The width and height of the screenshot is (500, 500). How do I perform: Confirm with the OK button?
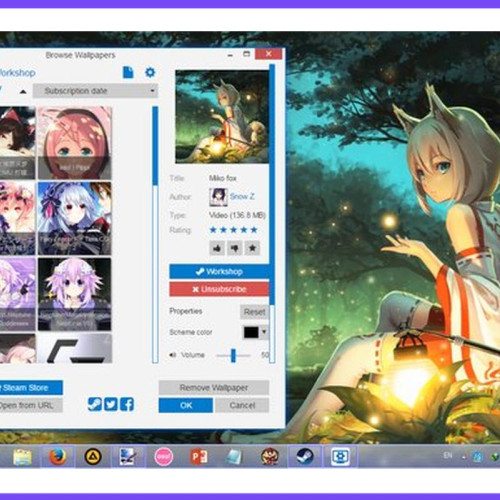pos(186,405)
